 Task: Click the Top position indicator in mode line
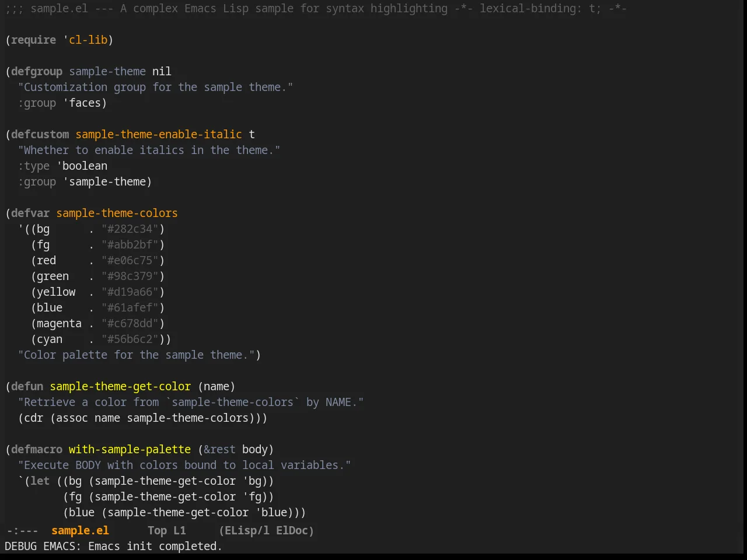point(157,530)
